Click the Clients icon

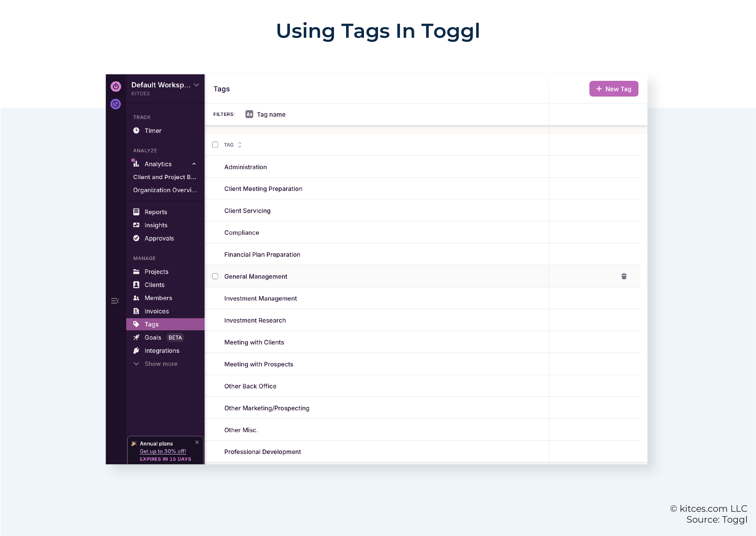pyautogui.click(x=136, y=285)
